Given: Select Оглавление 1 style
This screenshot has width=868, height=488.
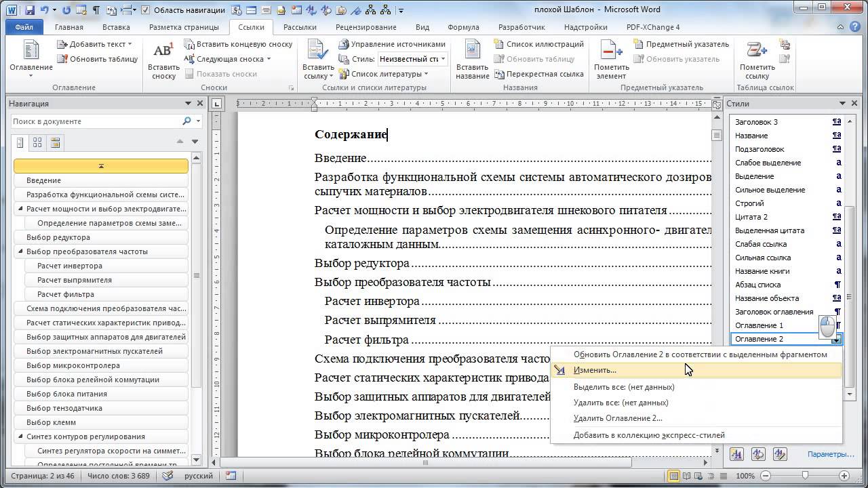Looking at the screenshot, I should (787, 325).
